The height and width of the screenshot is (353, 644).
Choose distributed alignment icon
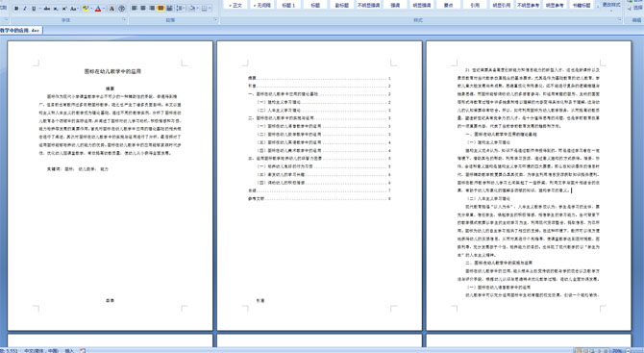(169, 9)
